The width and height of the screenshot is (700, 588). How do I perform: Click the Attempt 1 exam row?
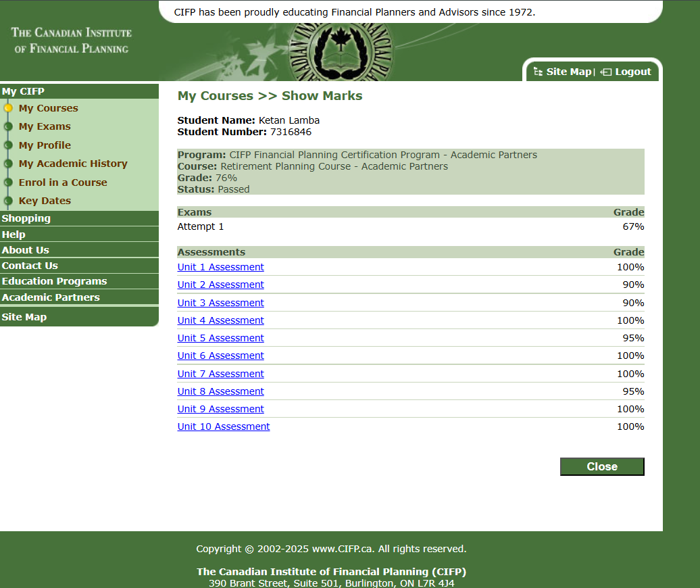(x=411, y=226)
